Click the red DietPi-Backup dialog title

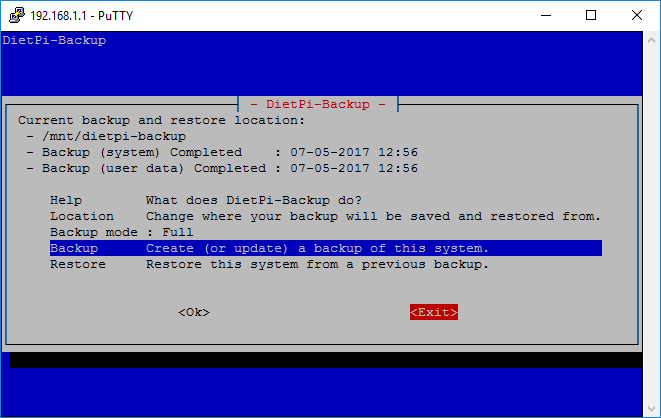click(318, 104)
